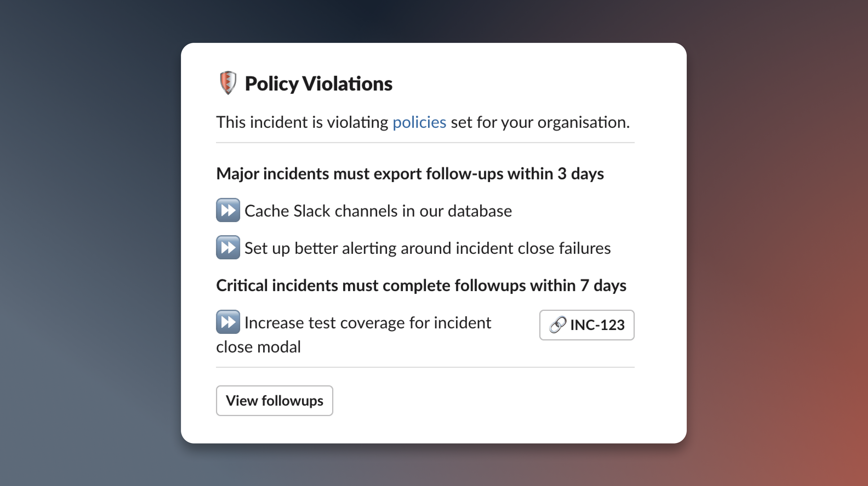Click the fast-forward icon beside Set up better alerting

click(x=228, y=247)
